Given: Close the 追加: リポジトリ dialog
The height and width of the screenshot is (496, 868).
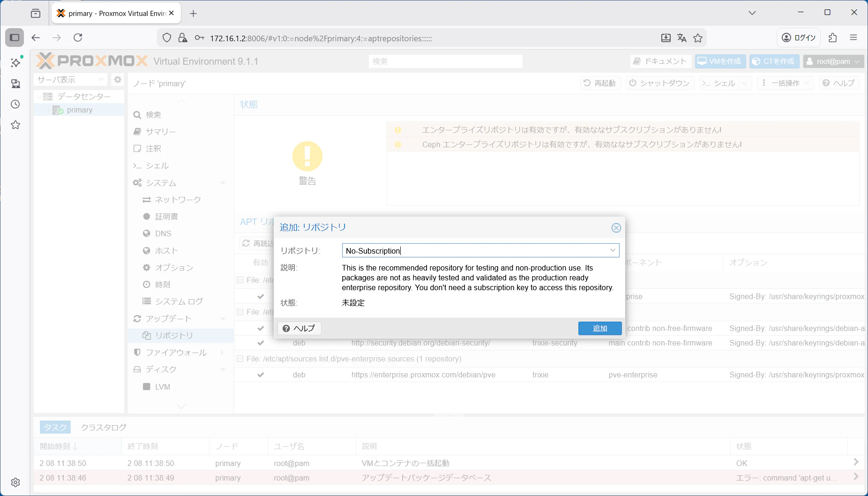Looking at the screenshot, I should (616, 228).
